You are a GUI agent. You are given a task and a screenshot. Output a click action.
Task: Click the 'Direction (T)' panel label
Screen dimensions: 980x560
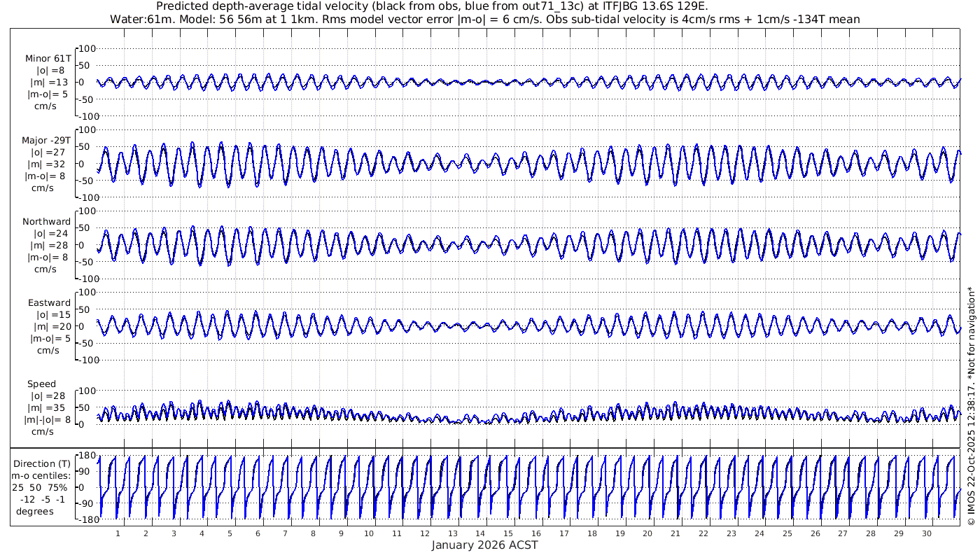42,463
